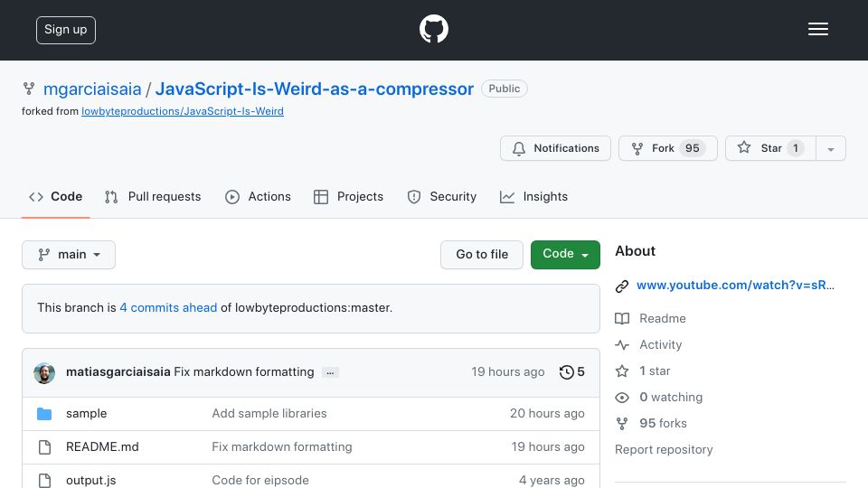Open the Add sample libraries commit message
Image resolution: width=868 pixels, height=488 pixels.
pyautogui.click(x=269, y=413)
